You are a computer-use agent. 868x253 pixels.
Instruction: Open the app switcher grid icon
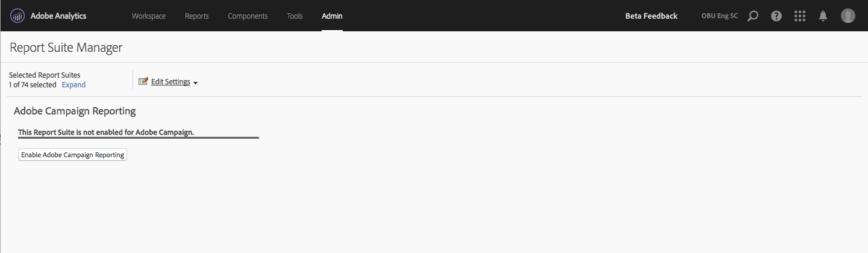800,16
